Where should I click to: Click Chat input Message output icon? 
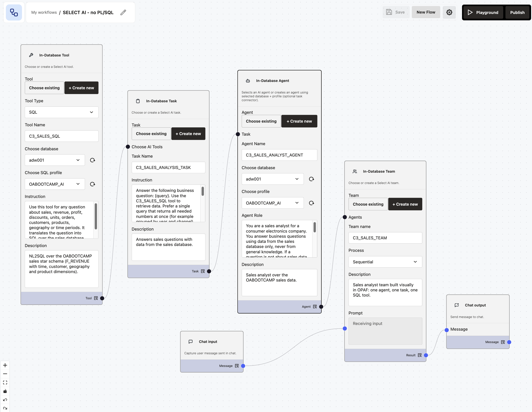pyautogui.click(x=237, y=366)
